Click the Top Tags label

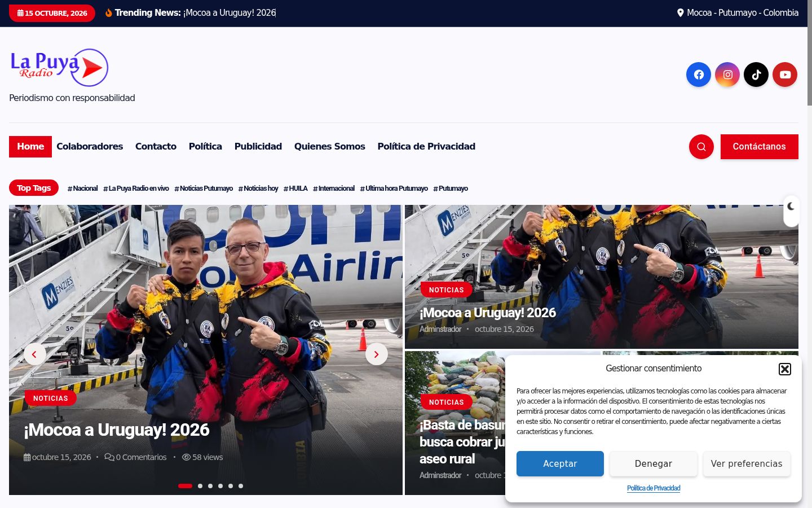(x=34, y=188)
